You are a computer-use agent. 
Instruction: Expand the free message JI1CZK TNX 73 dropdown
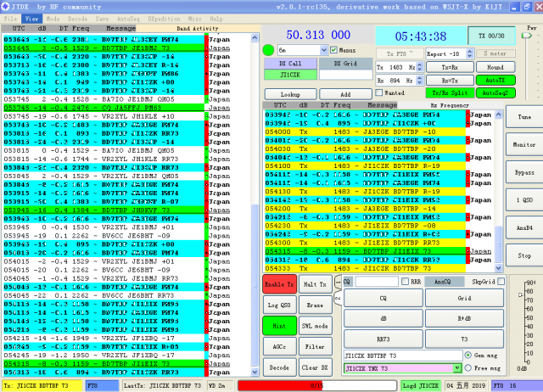[457, 368]
